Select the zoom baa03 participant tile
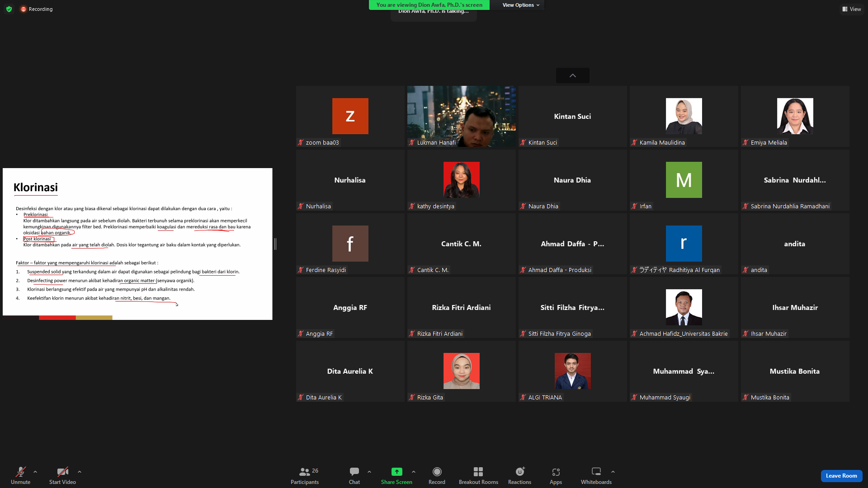This screenshot has height=488, width=868. (x=350, y=116)
